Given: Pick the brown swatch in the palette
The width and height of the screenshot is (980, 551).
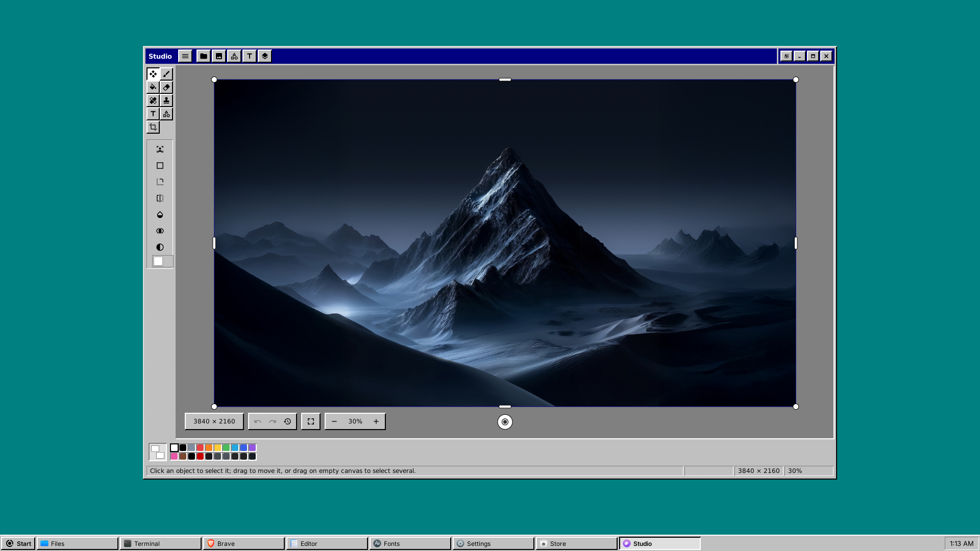Looking at the screenshot, I should pyautogui.click(x=183, y=457).
